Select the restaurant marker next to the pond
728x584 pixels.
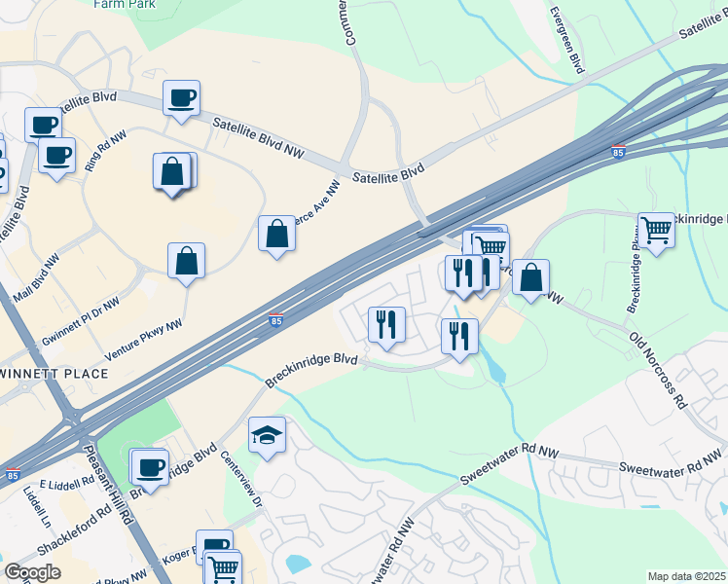click(x=459, y=341)
